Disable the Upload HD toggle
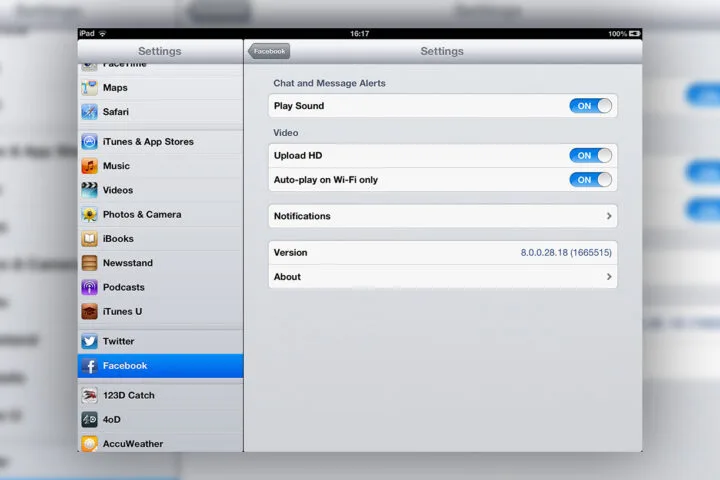 point(590,155)
